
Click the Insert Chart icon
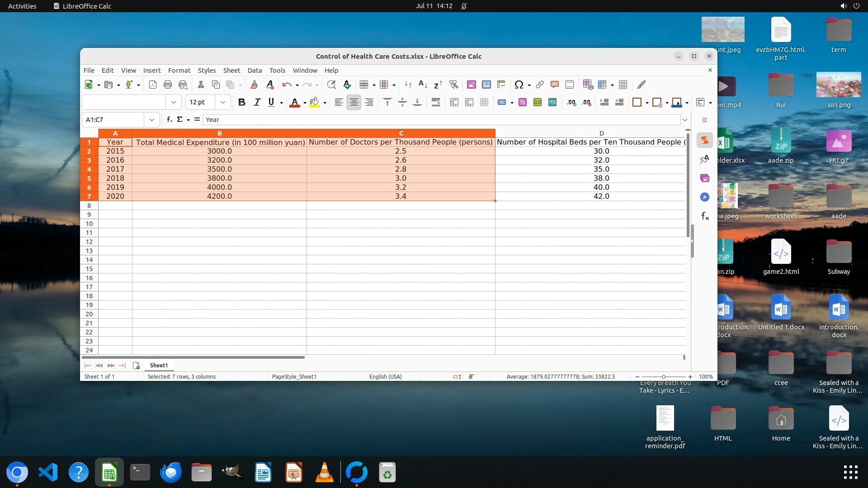(x=486, y=84)
